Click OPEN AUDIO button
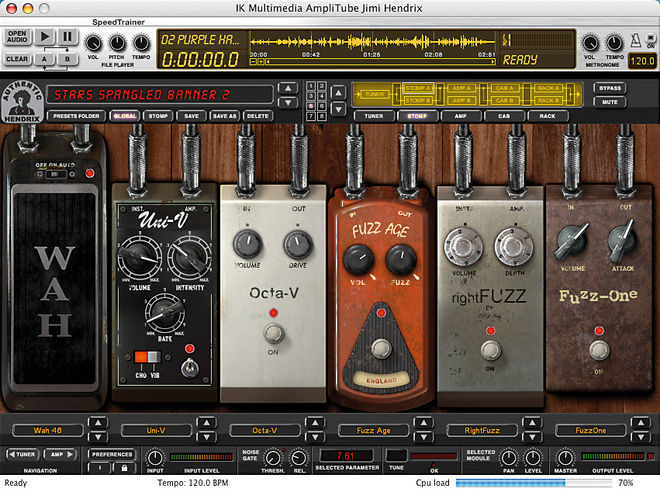Screen dimensions: 660x492 pos(17,37)
